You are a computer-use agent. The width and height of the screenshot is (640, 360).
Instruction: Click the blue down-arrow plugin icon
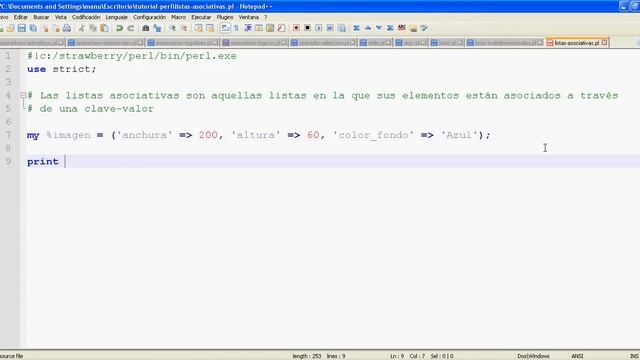(x=379, y=28)
